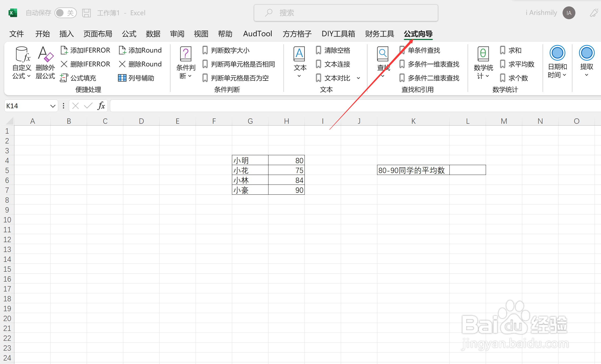This screenshot has width=601, height=364.
Task: Select the 求个数 option
Action: (x=514, y=78)
